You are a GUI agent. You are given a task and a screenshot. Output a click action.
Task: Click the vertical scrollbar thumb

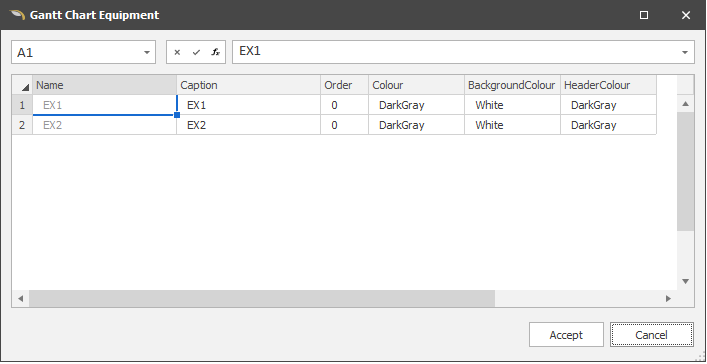(x=685, y=171)
